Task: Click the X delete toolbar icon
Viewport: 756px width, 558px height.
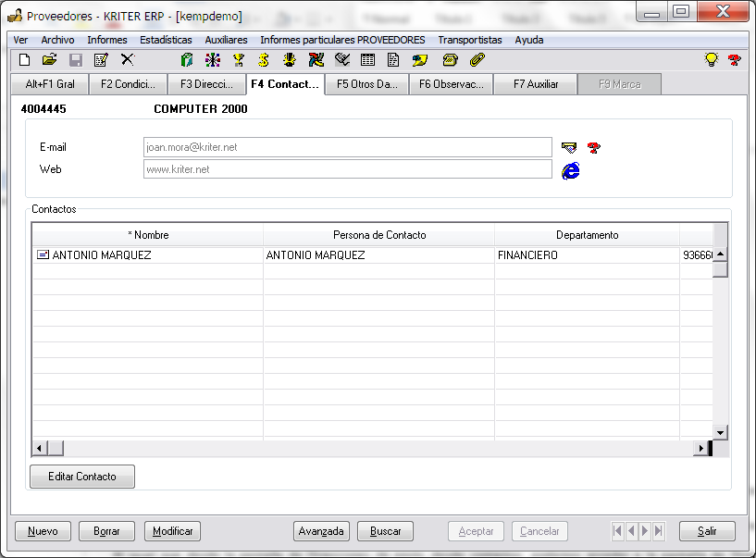Action: point(128,60)
